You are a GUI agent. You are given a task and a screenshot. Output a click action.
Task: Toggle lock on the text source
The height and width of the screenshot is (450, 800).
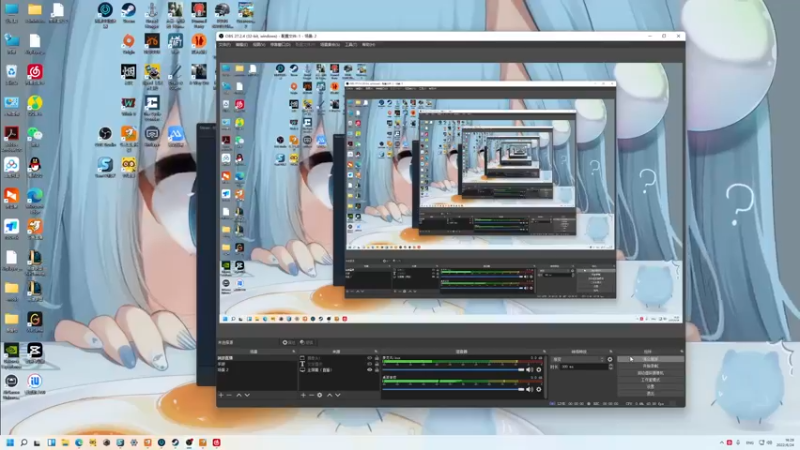click(377, 364)
